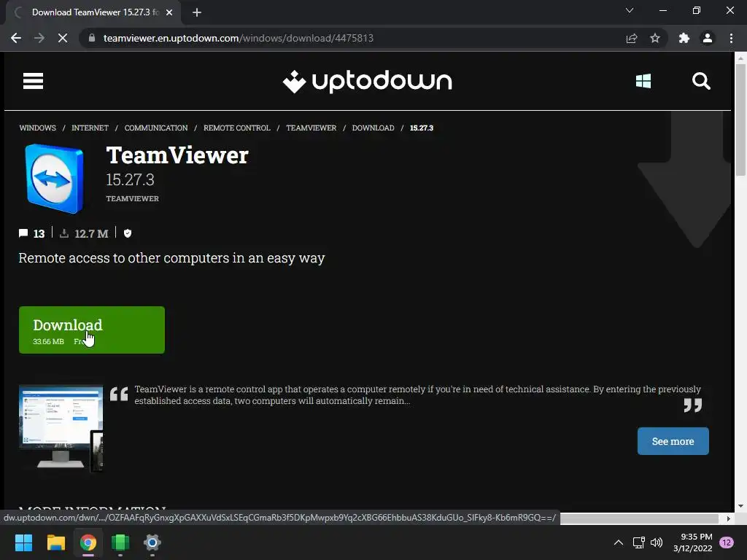Stop loading the page
This screenshot has height=560, width=747.
63,38
